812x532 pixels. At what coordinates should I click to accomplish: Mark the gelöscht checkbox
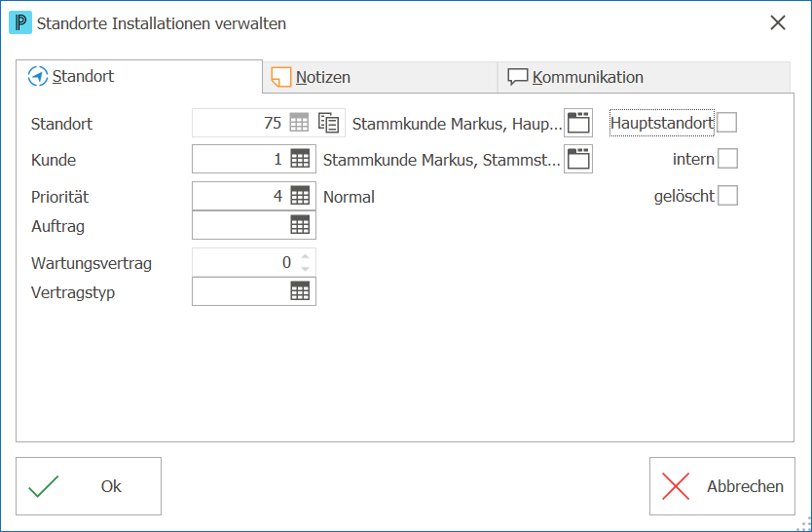click(727, 196)
